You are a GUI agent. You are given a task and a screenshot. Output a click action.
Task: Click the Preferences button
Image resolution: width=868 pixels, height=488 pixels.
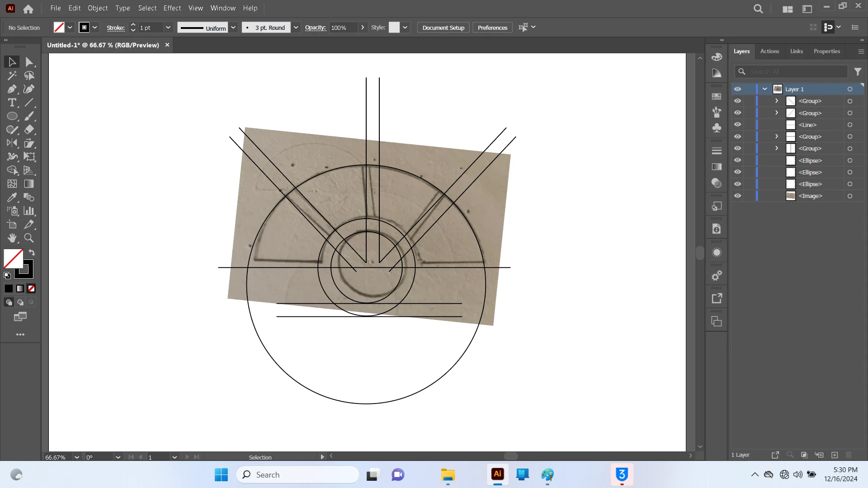pyautogui.click(x=492, y=28)
